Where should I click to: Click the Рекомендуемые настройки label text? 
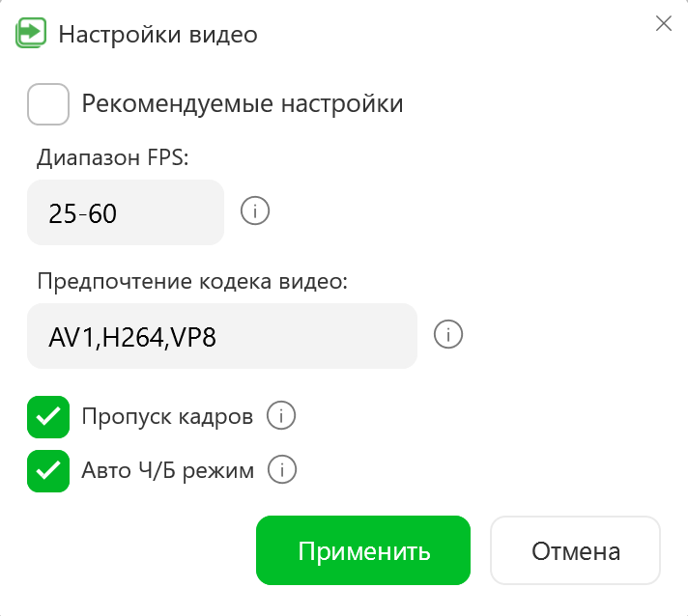pyautogui.click(x=242, y=103)
